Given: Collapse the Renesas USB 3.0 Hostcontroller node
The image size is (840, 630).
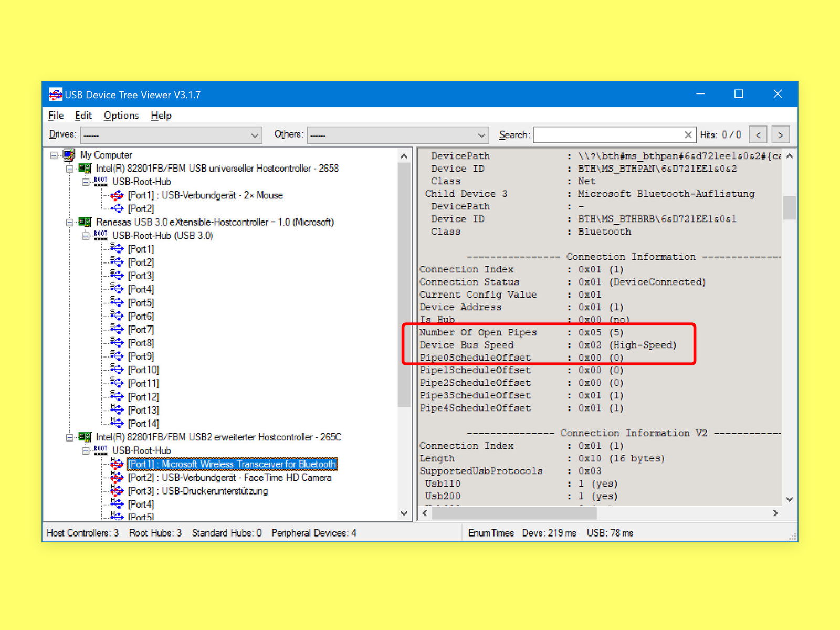Looking at the screenshot, I should [69, 222].
